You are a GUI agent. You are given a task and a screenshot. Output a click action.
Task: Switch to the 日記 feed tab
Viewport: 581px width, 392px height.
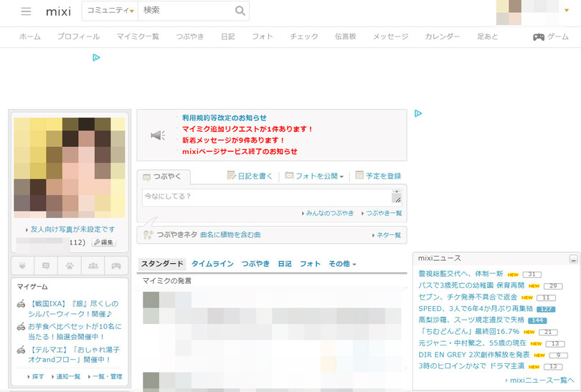coord(285,264)
